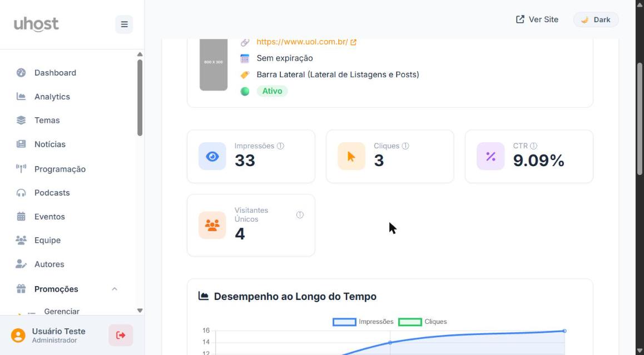Click the 600 x 300 banner thumbnail

point(214,64)
